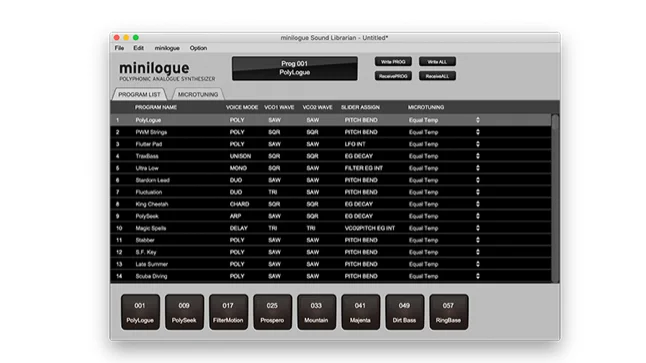Open microtuning dropdown for PWM Strings row
646x363 pixels.
point(478,132)
